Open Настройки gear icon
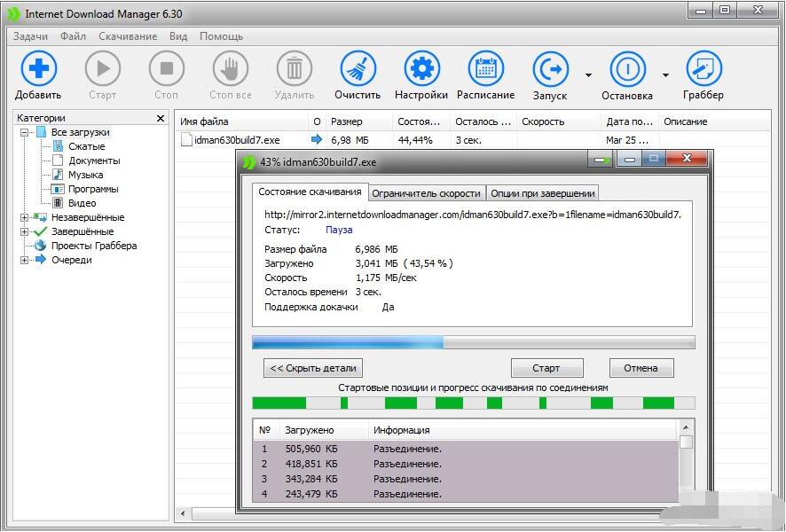The image size is (786, 532). point(422,68)
